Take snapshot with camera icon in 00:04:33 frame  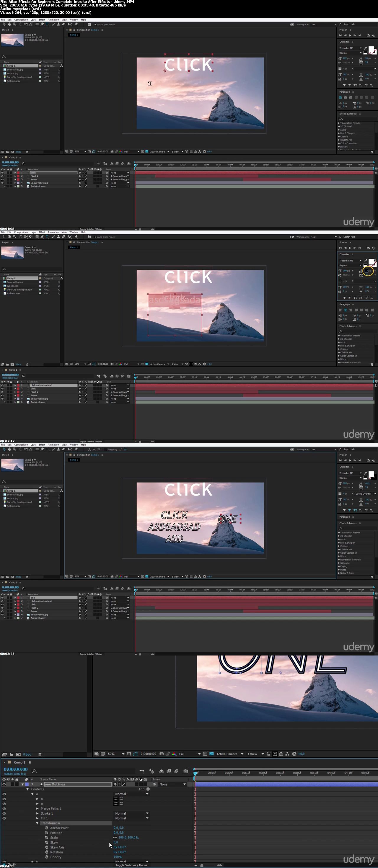(162, 754)
